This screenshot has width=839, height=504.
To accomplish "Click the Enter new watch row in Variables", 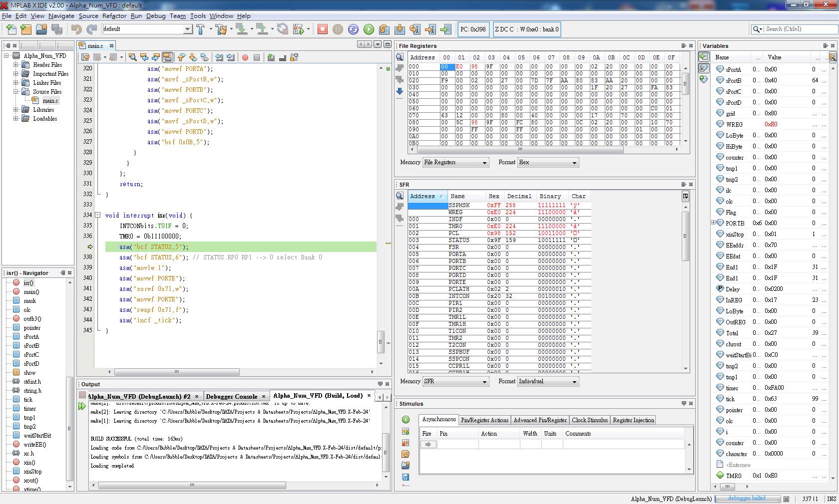I will pos(738,465).
